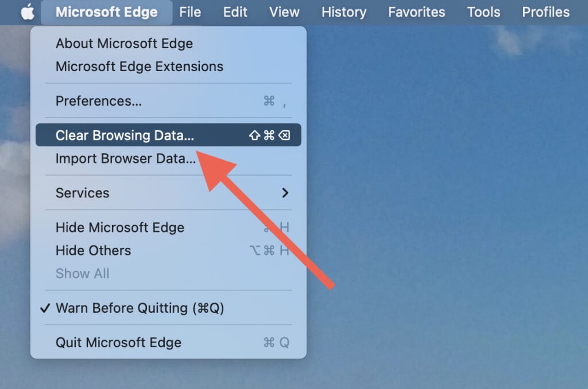Viewport: 588px width, 389px height.
Task: Click the Microsoft Edge menu title
Action: click(x=106, y=12)
